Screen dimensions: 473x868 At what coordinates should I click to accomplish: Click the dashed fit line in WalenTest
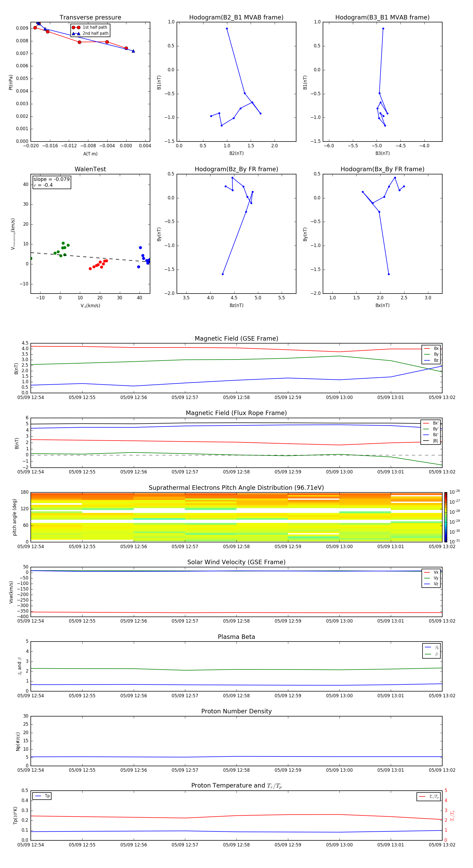90,257
